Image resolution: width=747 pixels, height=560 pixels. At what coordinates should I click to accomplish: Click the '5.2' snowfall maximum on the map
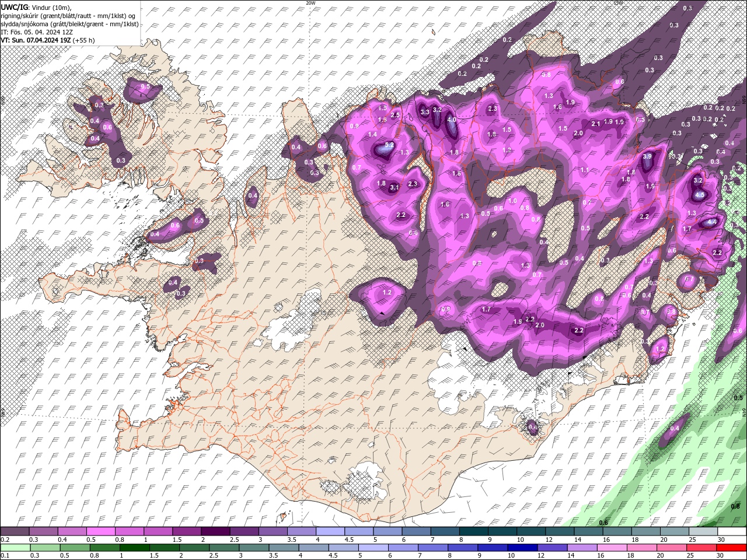point(389,144)
